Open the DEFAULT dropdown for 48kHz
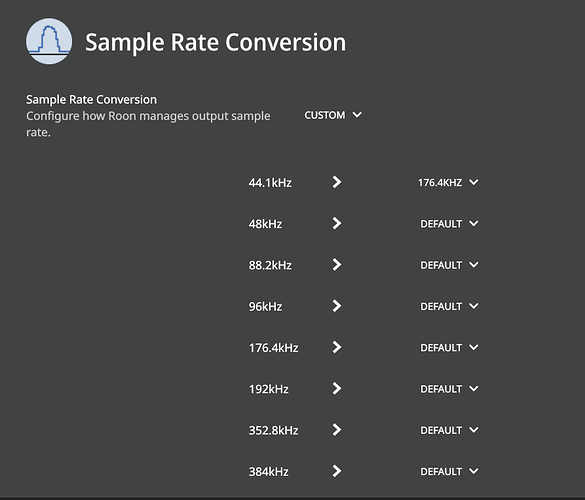This screenshot has height=500, width=585. tap(449, 224)
